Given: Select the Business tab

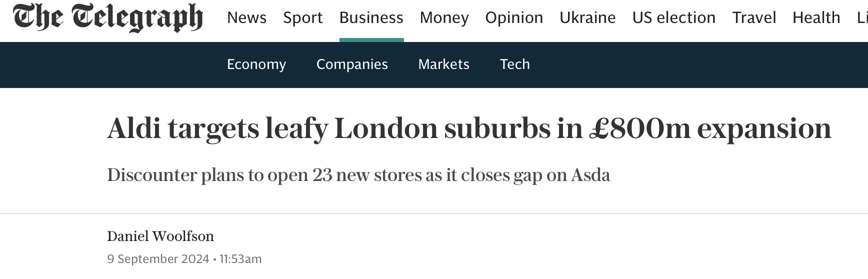Looking at the screenshot, I should [371, 18].
